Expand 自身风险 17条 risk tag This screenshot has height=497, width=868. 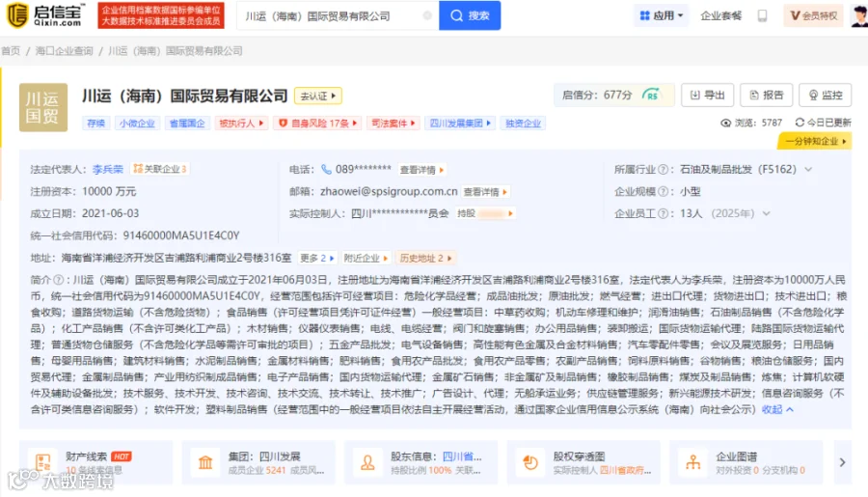click(x=317, y=123)
